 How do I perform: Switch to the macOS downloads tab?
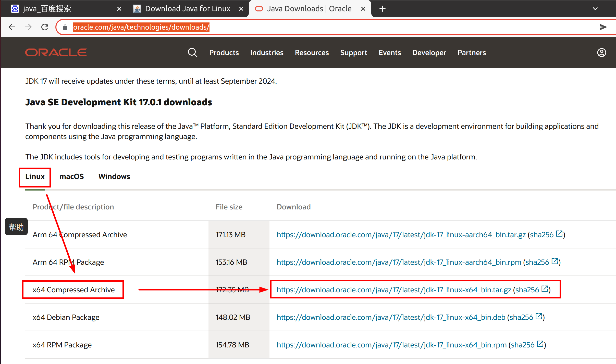click(x=71, y=177)
